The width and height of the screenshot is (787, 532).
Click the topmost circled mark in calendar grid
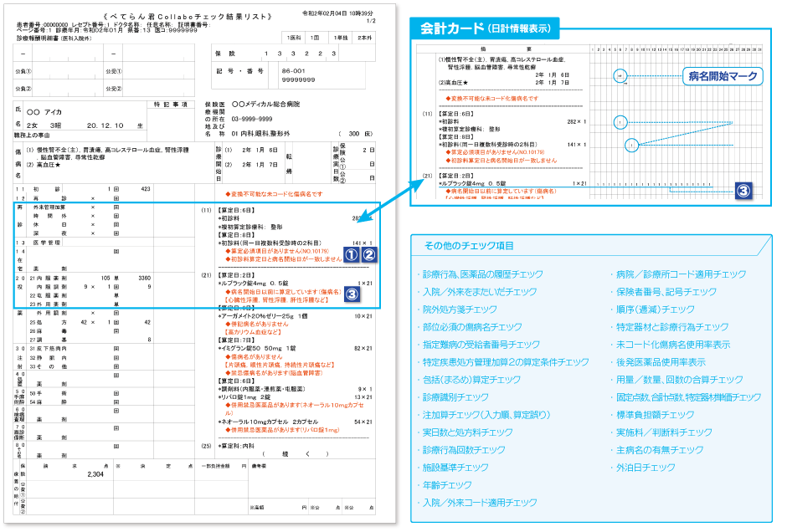pyautogui.click(x=620, y=76)
